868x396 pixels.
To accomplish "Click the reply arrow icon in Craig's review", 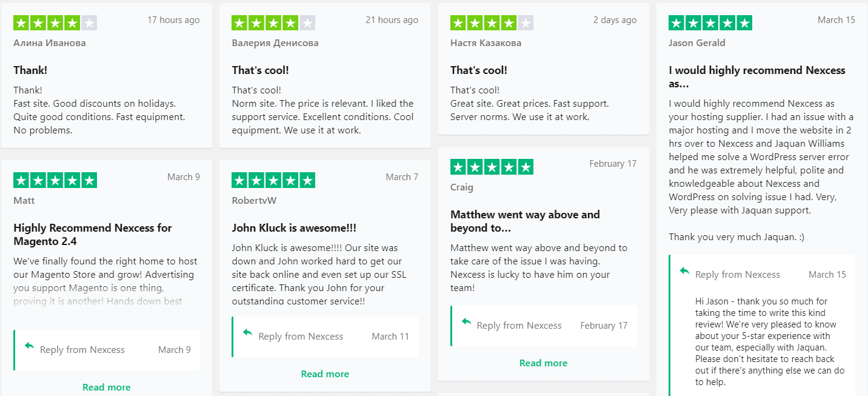I will click(x=466, y=321).
